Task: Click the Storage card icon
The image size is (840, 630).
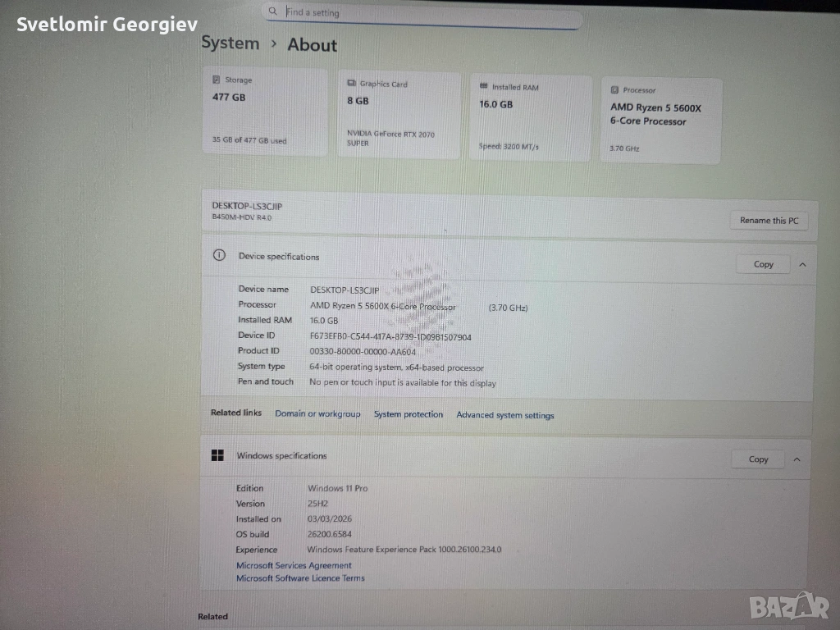Action: [217, 80]
